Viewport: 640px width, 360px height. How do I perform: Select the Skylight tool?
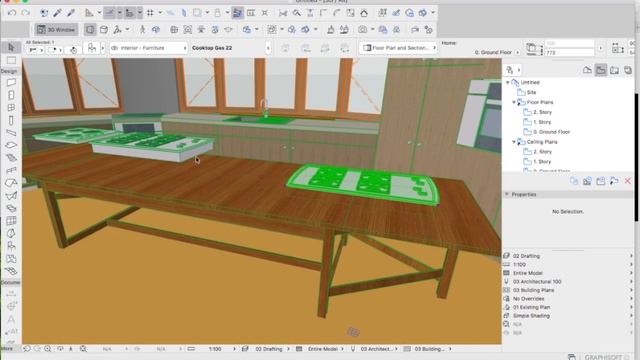(11, 209)
